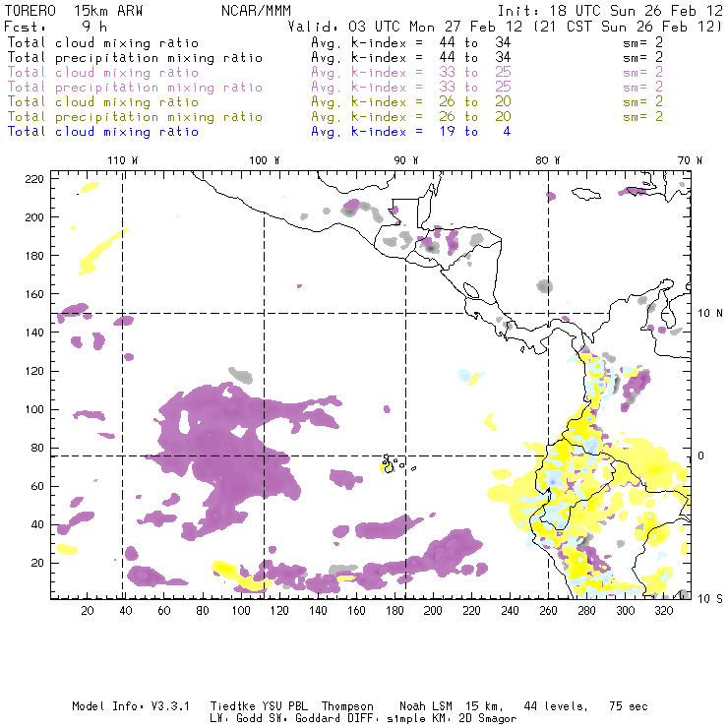Click the "44 levels," footer text

click(556, 706)
